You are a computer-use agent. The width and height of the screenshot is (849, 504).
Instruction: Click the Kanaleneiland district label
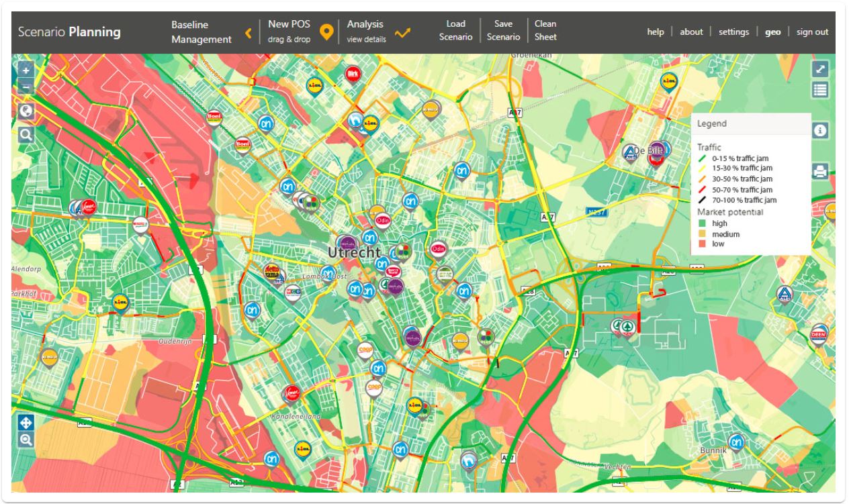point(296,416)
